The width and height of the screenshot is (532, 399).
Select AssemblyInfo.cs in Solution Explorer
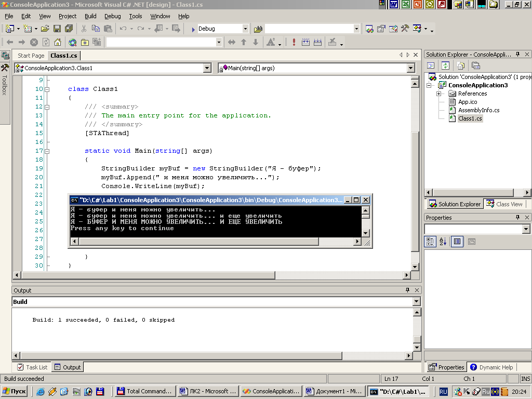click(478, 110)
